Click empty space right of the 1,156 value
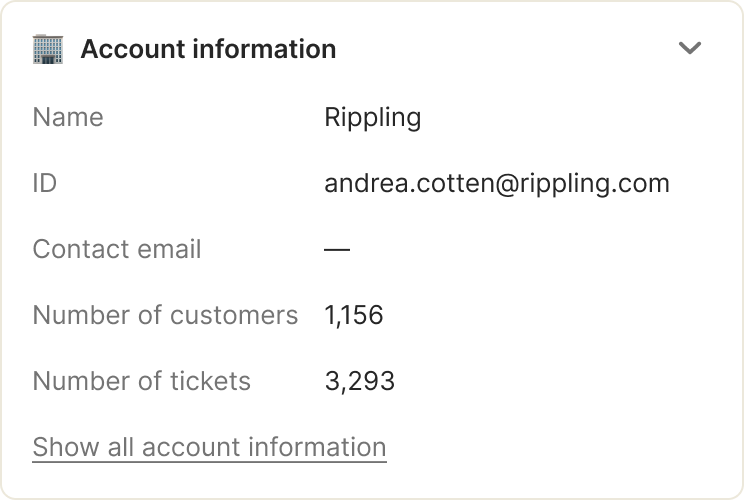 [x=540, y=315]
